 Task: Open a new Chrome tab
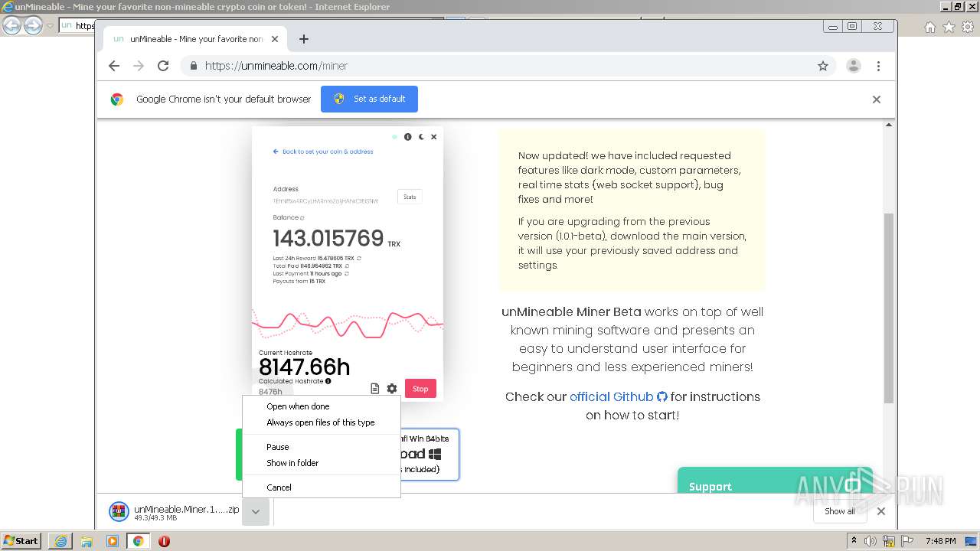point(304,39)
